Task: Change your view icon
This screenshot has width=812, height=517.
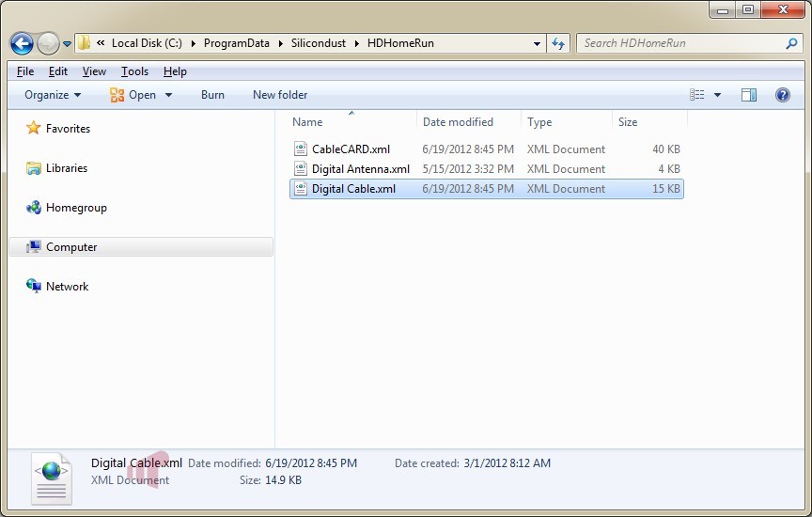Action: pos(697,94)
